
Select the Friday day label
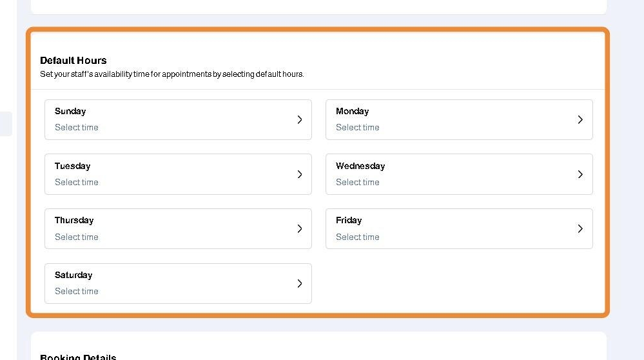coord(349,220)
